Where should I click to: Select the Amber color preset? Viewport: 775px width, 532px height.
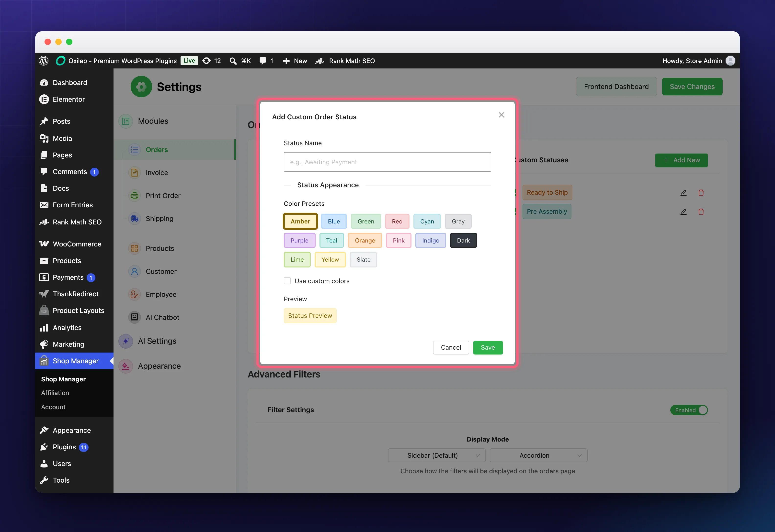coord(300,221)
